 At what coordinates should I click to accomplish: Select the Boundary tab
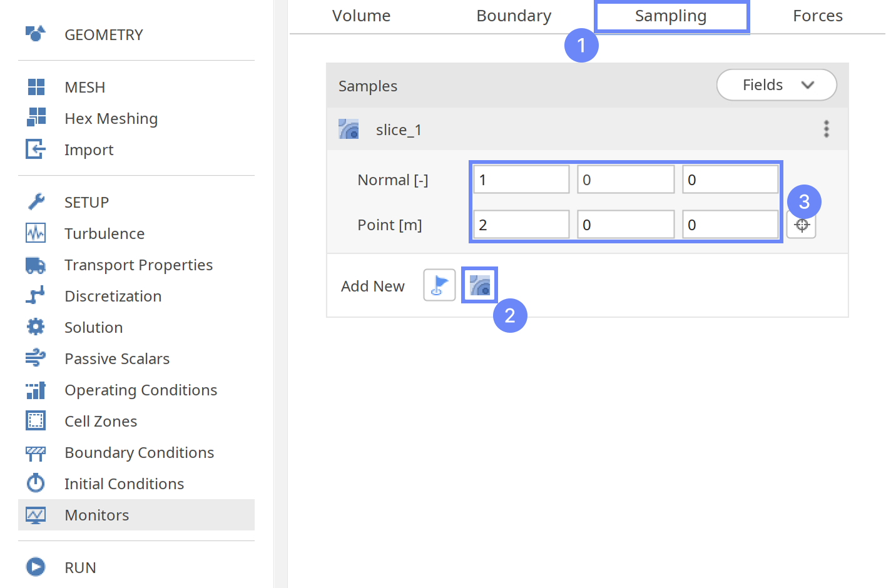(514, 16)
